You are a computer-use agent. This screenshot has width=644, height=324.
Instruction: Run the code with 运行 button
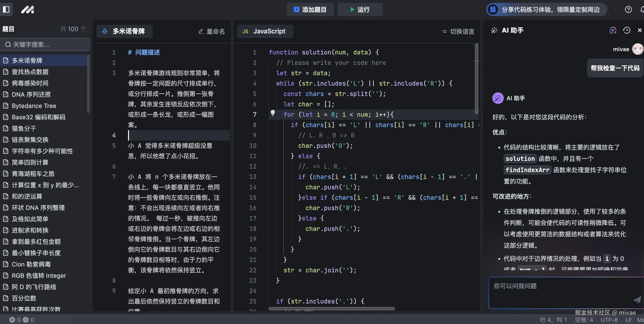(360, 9)
